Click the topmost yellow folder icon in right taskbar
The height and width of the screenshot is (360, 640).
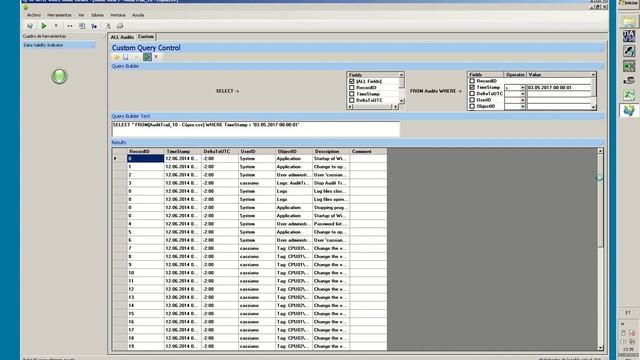coord(629,21)
